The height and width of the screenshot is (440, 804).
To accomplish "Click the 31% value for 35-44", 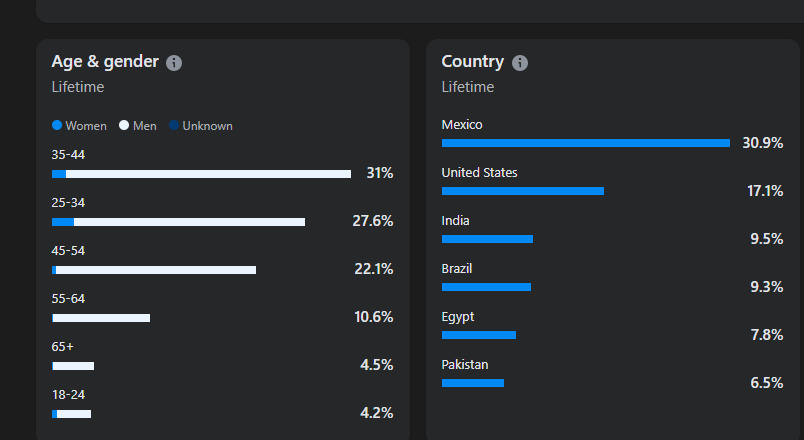I will (x=380, y=173).
